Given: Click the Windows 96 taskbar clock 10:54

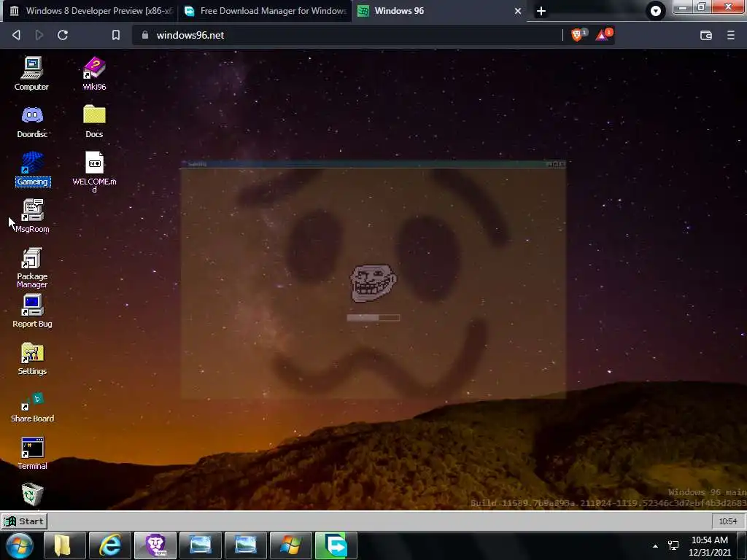Looking at the screenshot, I should [x=727, y=521].
